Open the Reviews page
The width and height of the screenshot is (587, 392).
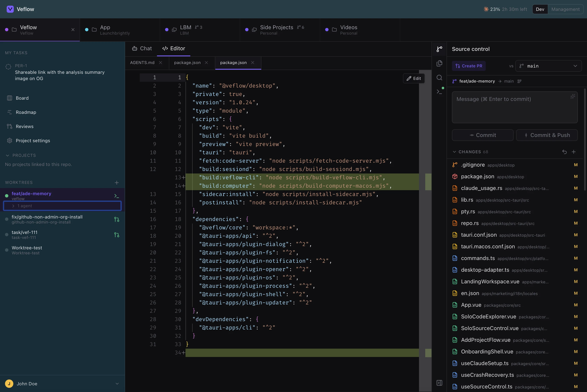click(62, 127)
